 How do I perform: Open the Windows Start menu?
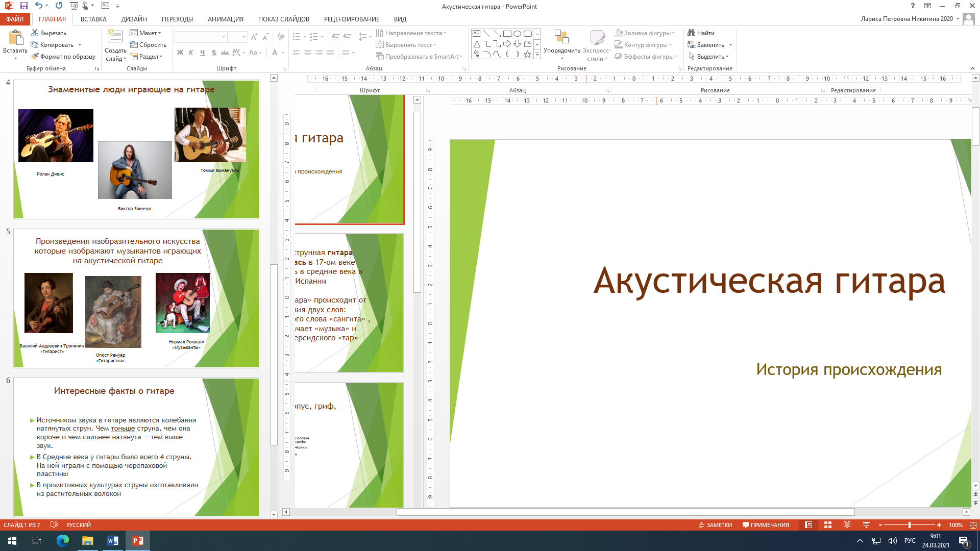pyautogui.click(x=12, y=541)
